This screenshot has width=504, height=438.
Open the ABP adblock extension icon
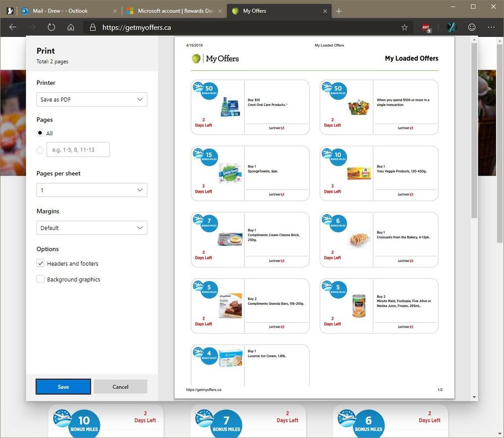click(x=426, y=28)
